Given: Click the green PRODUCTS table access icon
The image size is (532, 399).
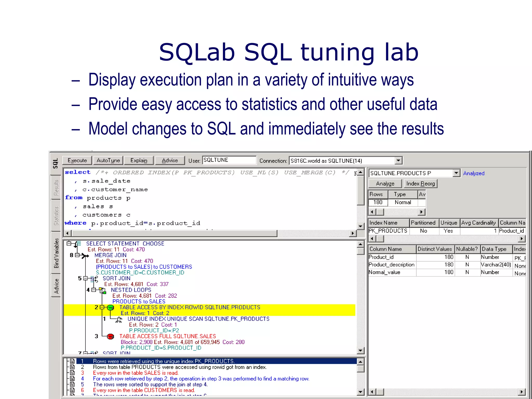Looking at the screenshot, I should [110, 308].
